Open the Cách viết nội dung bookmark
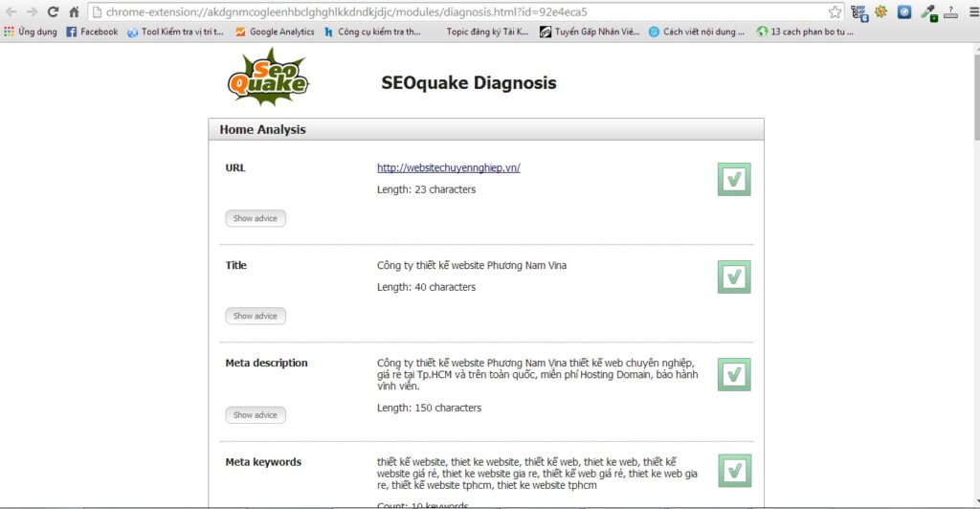Screen dimensions: 980x509 pos(697,32)
